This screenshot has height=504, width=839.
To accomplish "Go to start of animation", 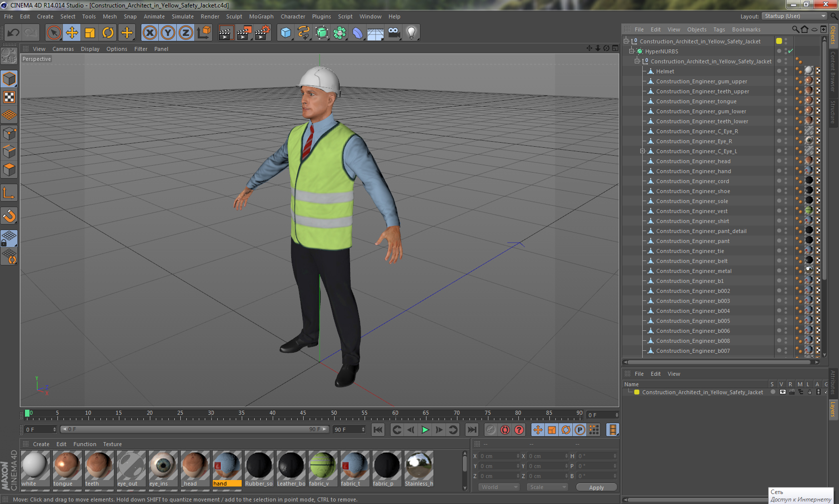I will 378,430.
